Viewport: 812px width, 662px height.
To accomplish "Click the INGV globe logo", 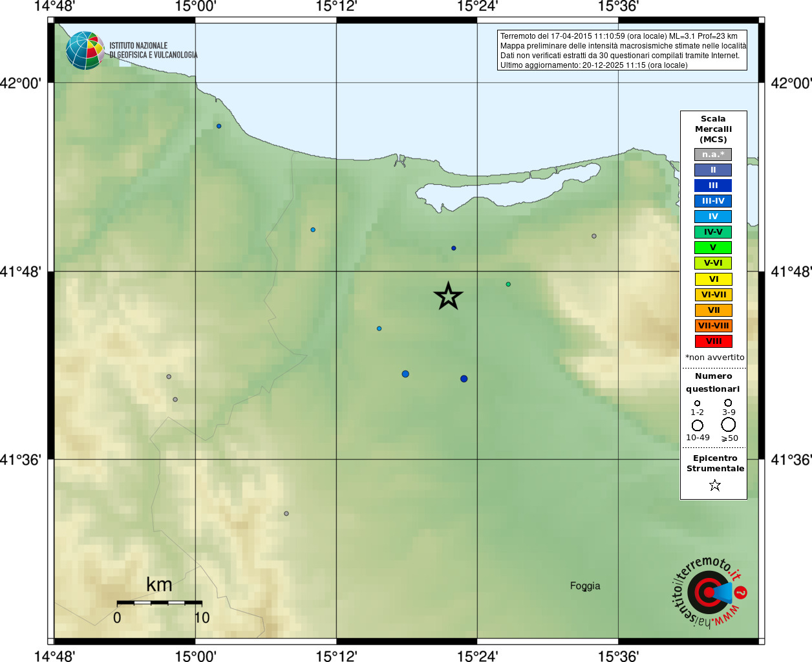I will pos(85,50).
